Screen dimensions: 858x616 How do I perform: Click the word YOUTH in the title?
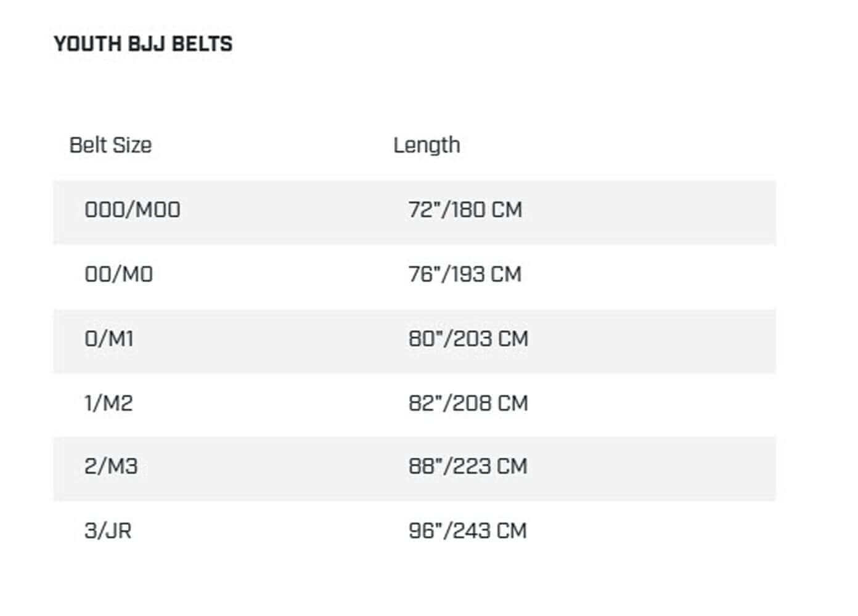(87, 44)
